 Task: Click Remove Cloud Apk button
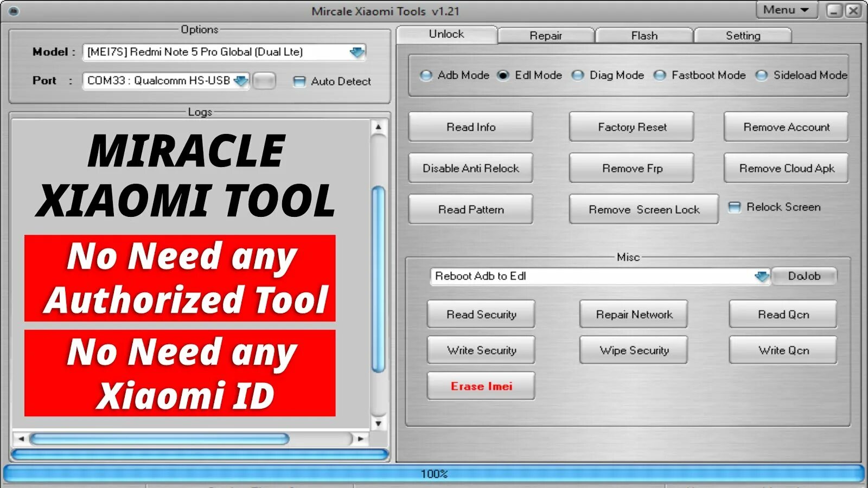tap(786, 168)
